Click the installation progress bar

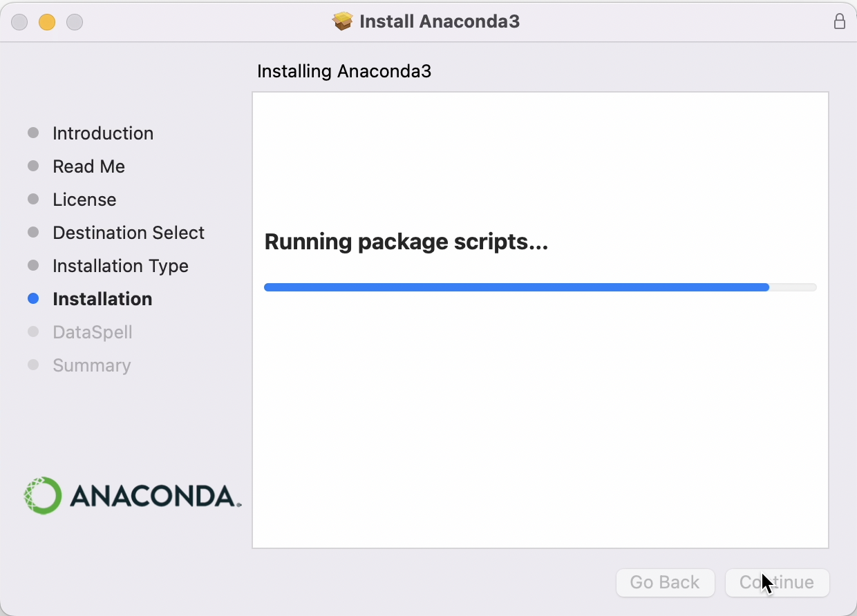540,287
